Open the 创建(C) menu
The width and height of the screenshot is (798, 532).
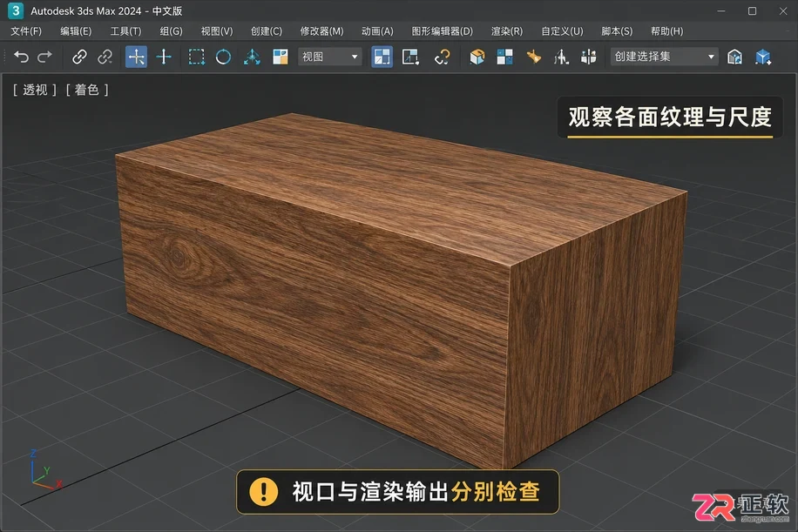coord(267,31)
